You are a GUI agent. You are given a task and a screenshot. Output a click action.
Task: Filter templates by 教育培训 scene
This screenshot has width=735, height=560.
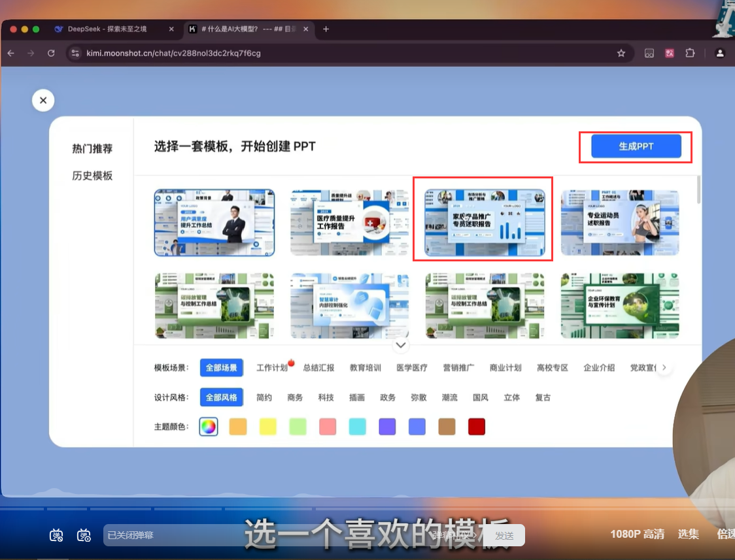click(x=365, y=367)
